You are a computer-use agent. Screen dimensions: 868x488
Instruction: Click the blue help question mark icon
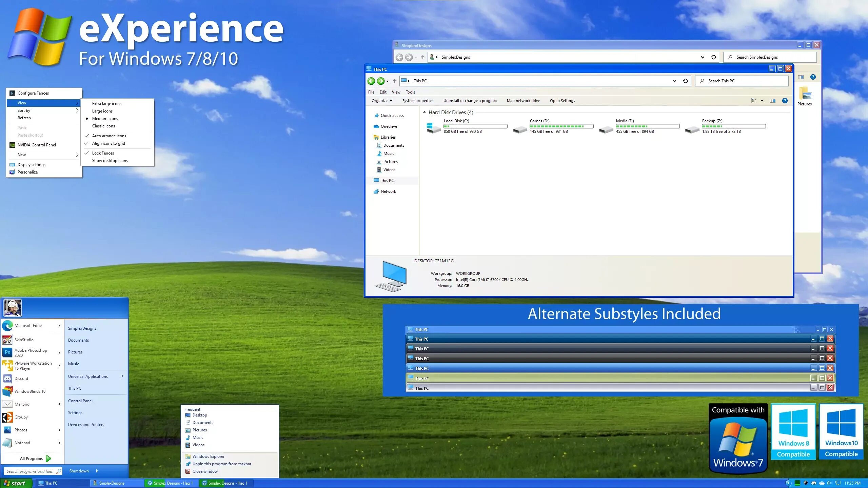coord(785,101)
